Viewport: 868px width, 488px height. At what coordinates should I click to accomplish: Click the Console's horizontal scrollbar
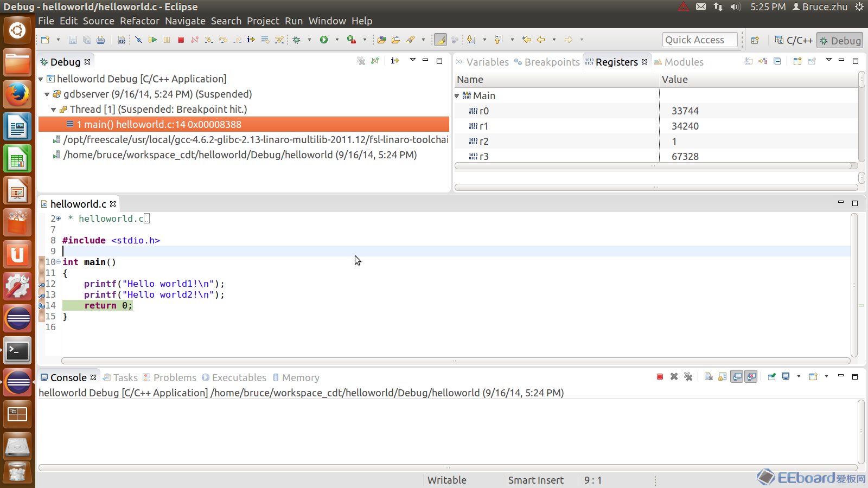(448, 467)
